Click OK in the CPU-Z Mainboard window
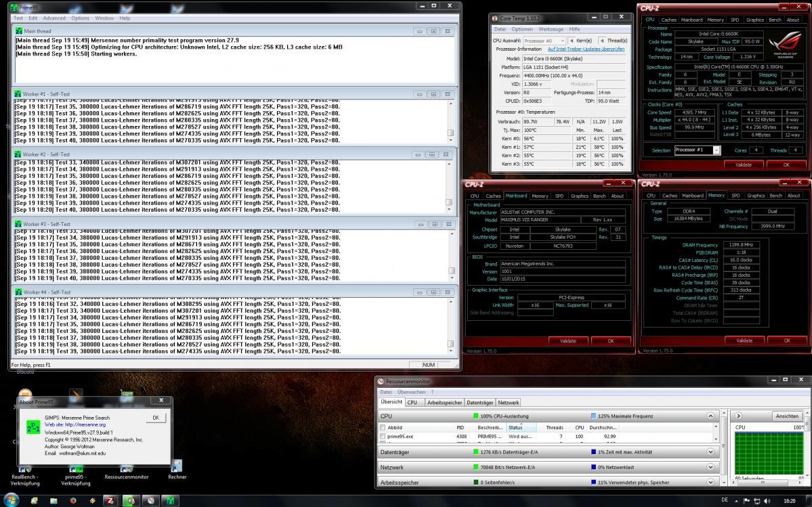The height and width of the screenshot is (507, 812). click(x=611, y=341)
